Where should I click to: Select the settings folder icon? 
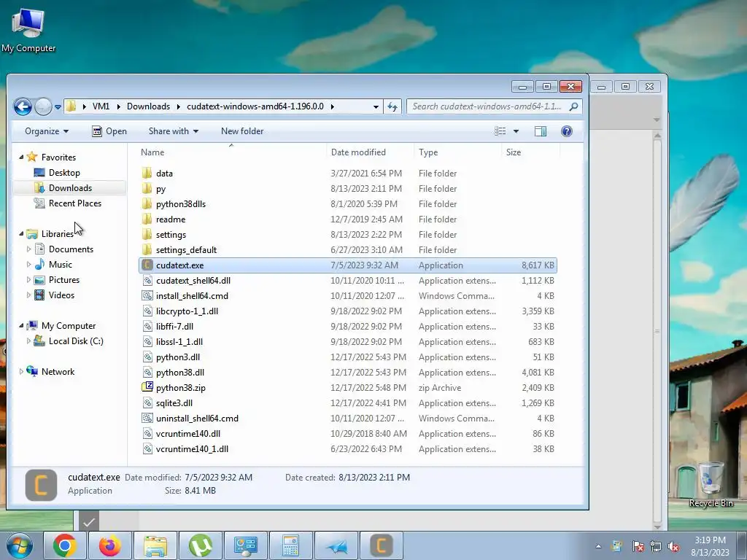point(147,234)
